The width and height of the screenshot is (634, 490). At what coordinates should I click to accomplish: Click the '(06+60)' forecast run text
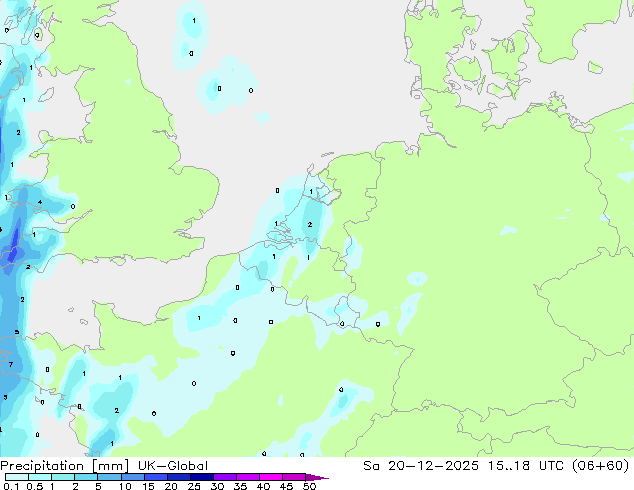point(601,466)
